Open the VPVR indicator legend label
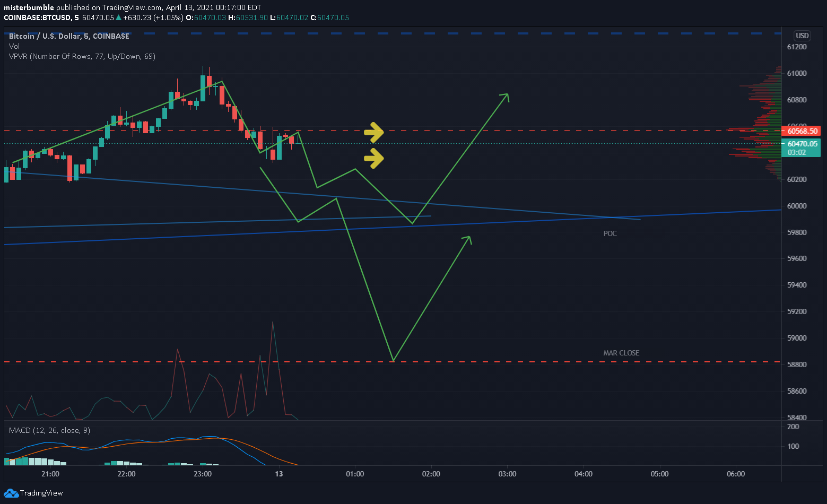 click(82, 56)
